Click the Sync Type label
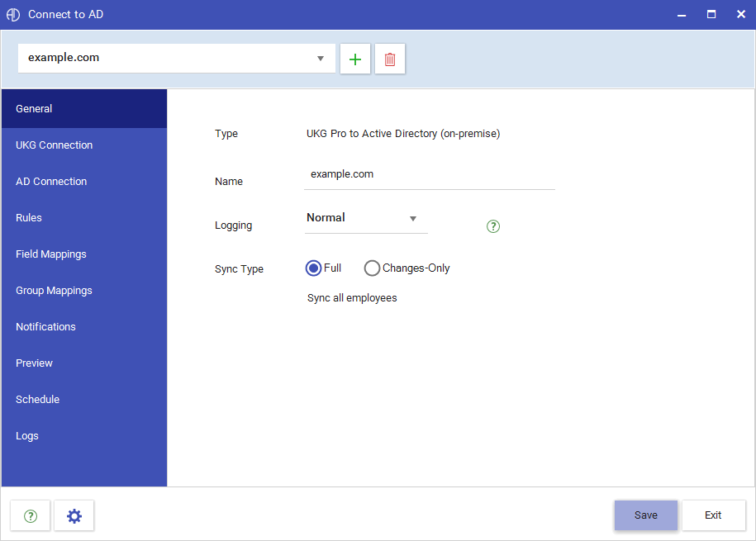Viewport: 756px width, 541px height. pos(239,269)
